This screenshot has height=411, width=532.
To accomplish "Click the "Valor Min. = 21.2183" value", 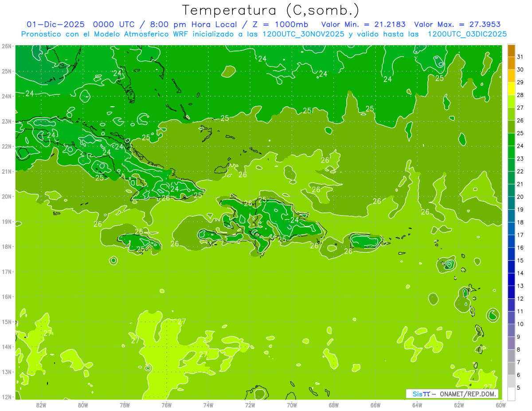I will pyautogui.click(x=364, y=24).
